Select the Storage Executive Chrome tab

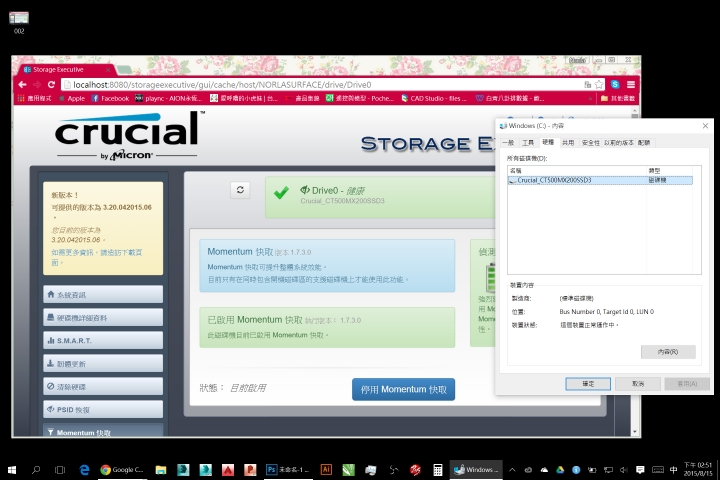coord(67,69)
